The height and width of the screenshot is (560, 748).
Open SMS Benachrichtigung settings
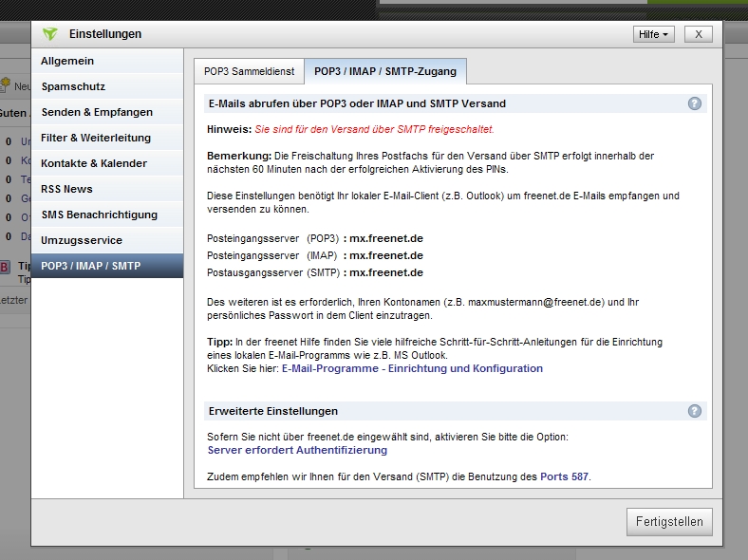[107, 215]
